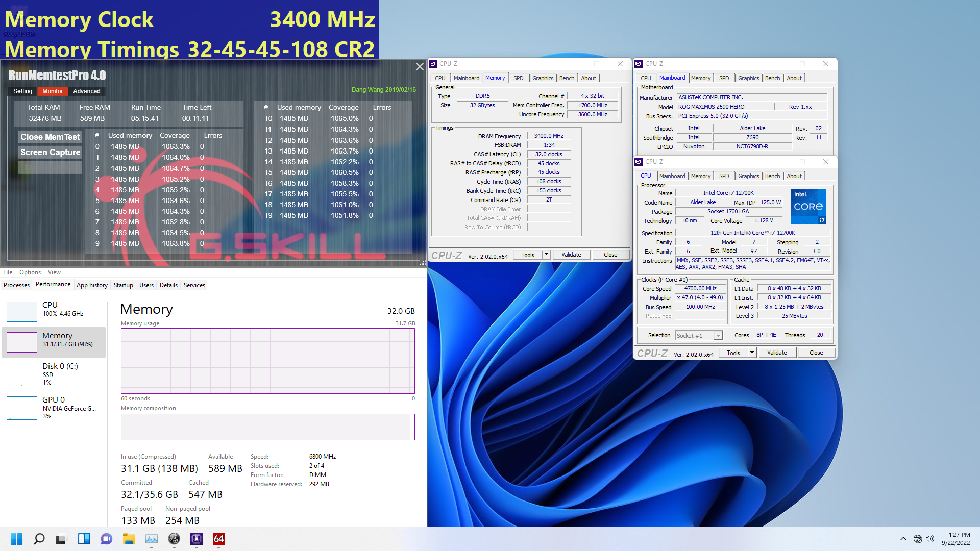Launch AIDA64 from the taskbar
980x551 pixels.
pos(219,539)
